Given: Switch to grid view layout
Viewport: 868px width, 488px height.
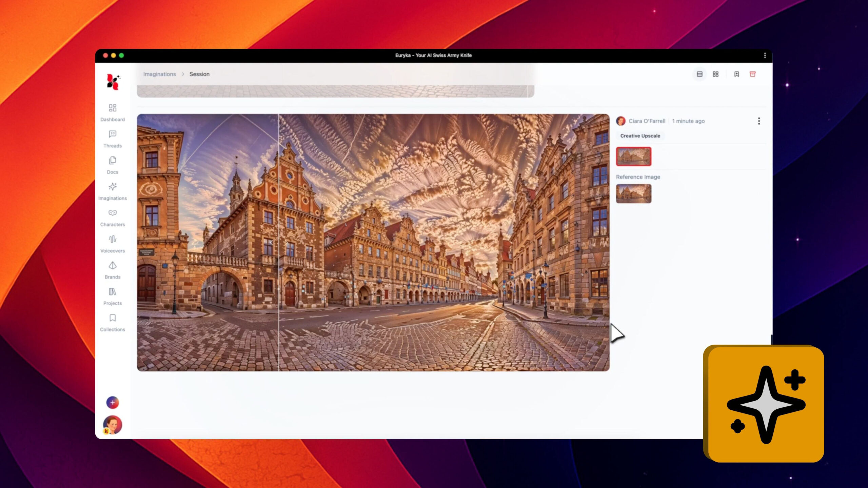Looking at the screenshot, I should pos(715,74).
